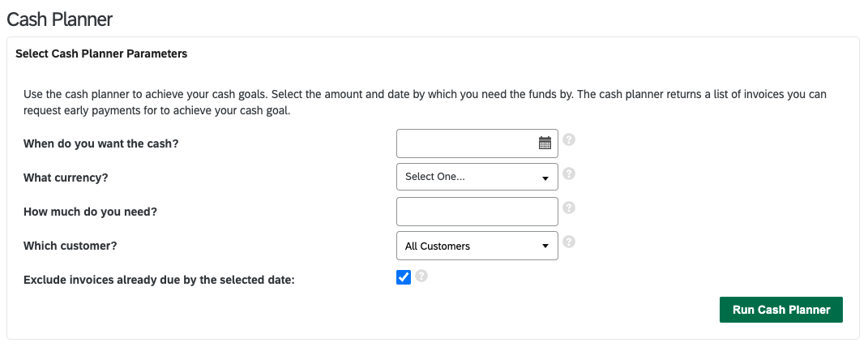The height and width of the screenshot is (347, 868).
Task: Run the Cash Planner
Action: coord(781,310)
